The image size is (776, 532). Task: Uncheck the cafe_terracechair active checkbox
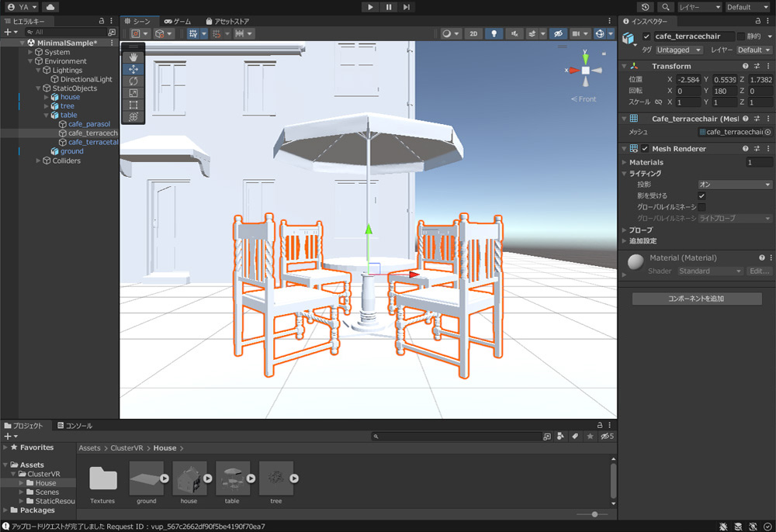coord(646,36)
